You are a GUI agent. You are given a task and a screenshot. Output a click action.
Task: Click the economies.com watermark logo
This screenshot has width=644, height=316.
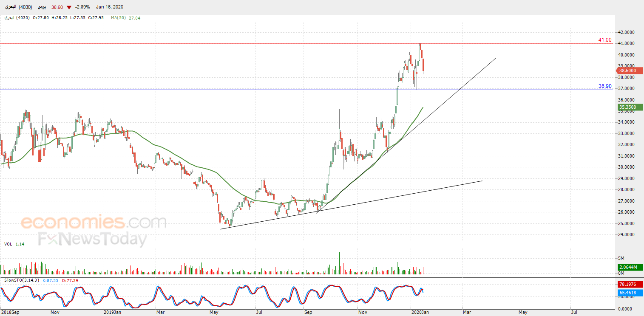coord(94,222)
